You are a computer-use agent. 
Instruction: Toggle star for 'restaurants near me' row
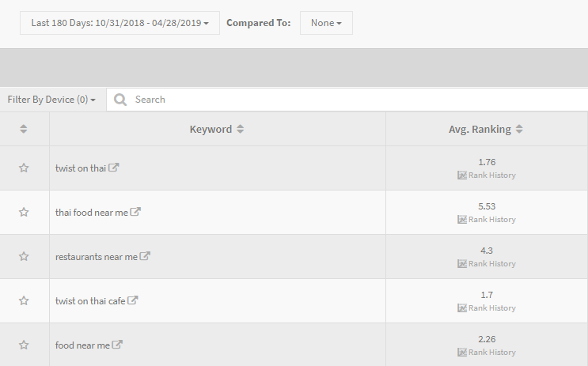(24, 256)
